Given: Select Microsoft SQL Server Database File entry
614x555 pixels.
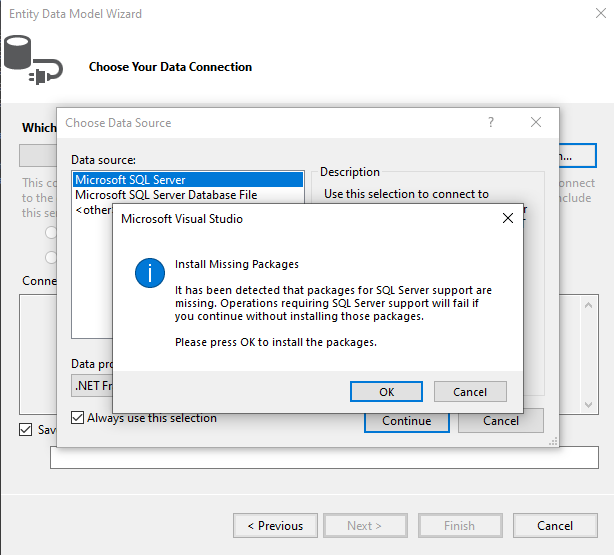Looking at the screenshot, I should (165, 195).
